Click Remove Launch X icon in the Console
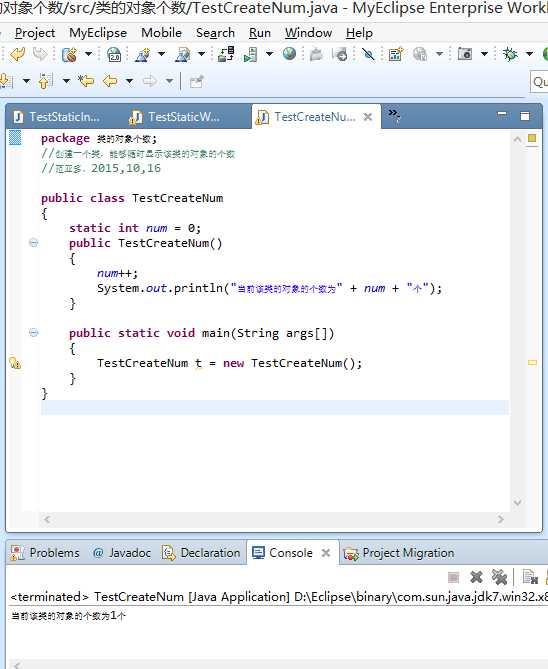The image size is (548, 669). 476,577
